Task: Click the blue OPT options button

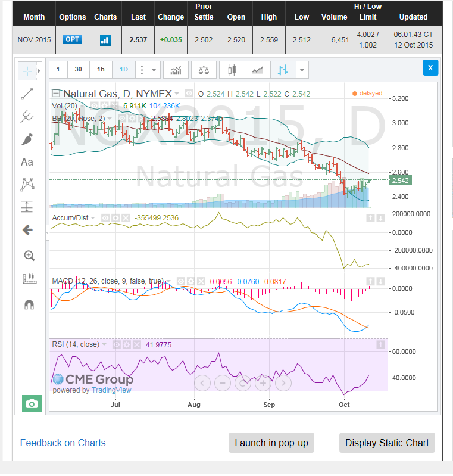Action: click(72, 40)
